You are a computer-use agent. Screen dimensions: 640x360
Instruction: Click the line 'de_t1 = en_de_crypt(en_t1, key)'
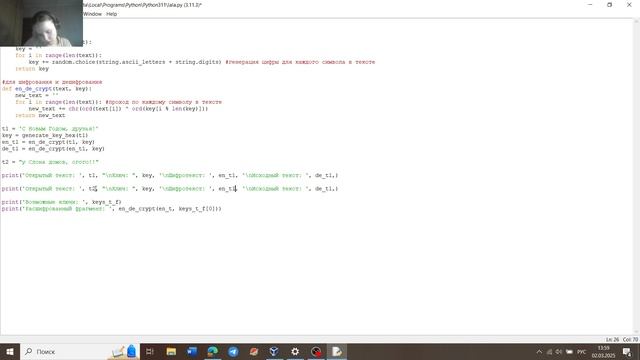[53, 149]
